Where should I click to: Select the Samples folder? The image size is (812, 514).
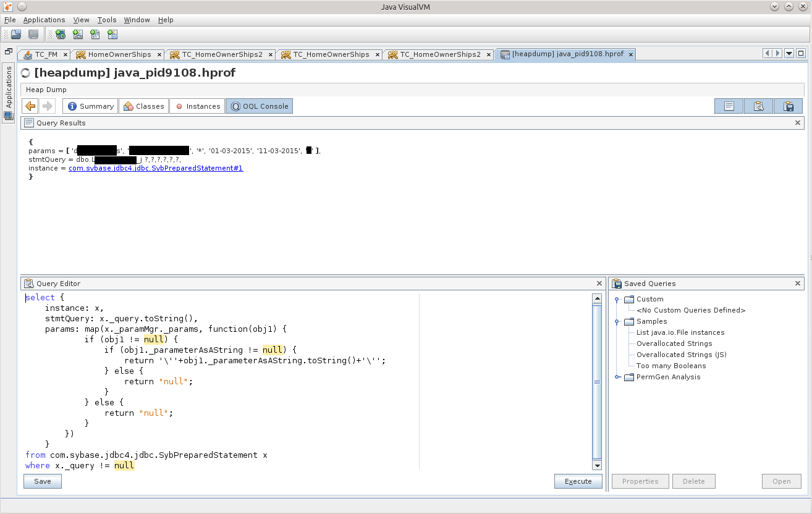coord(645,321)
